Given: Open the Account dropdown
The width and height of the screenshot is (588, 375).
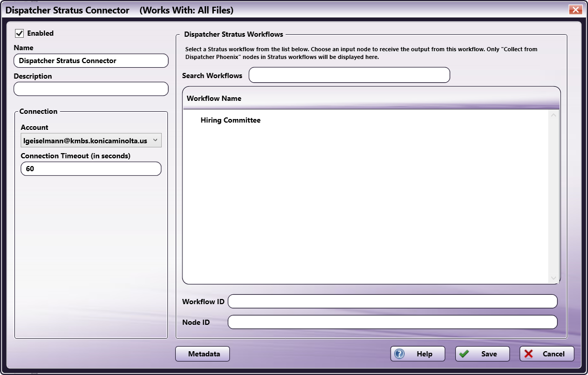Looking at the screenshot, I should [91, 140].
